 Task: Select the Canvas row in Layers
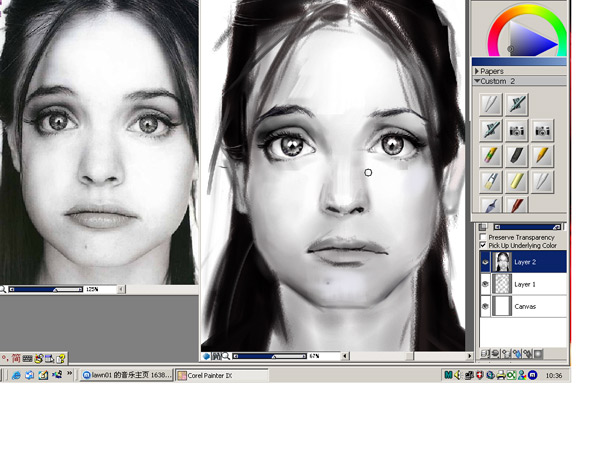(x=523, y=307)
